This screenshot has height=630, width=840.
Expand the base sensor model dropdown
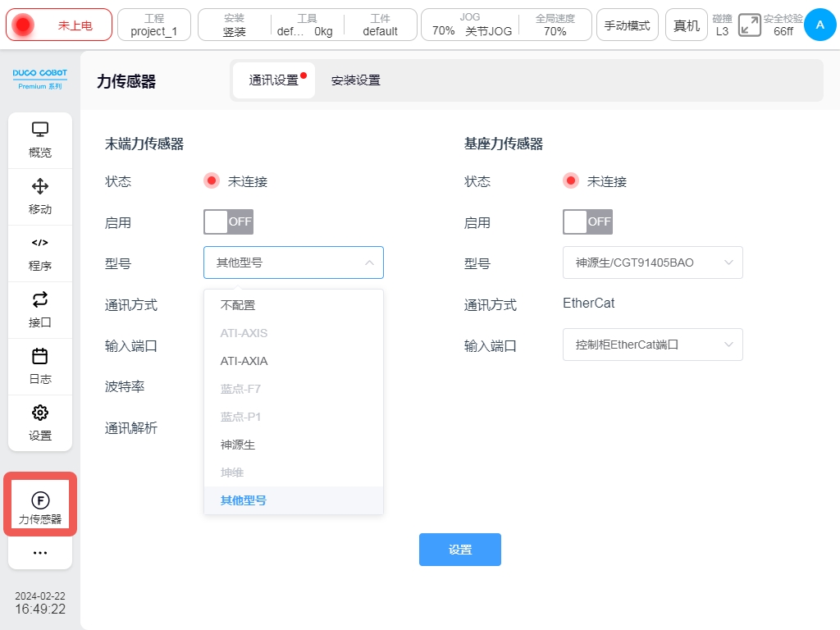coord(728,262)
